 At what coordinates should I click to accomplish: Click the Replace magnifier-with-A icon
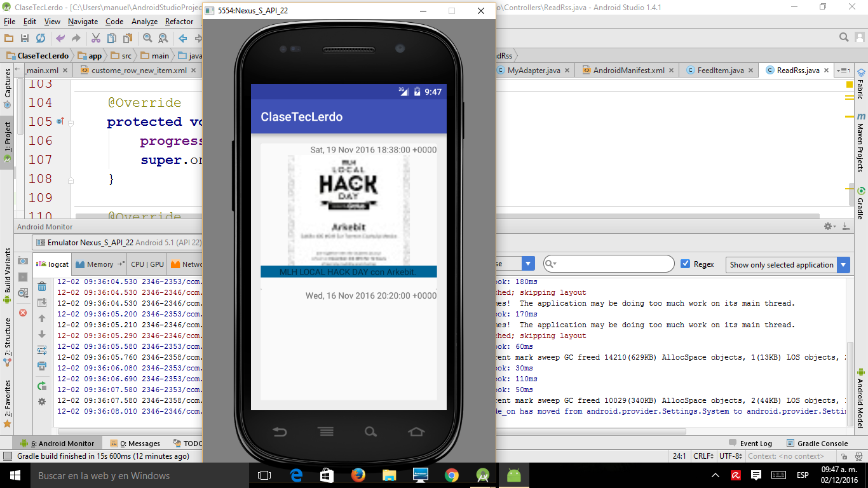[163, 38]
